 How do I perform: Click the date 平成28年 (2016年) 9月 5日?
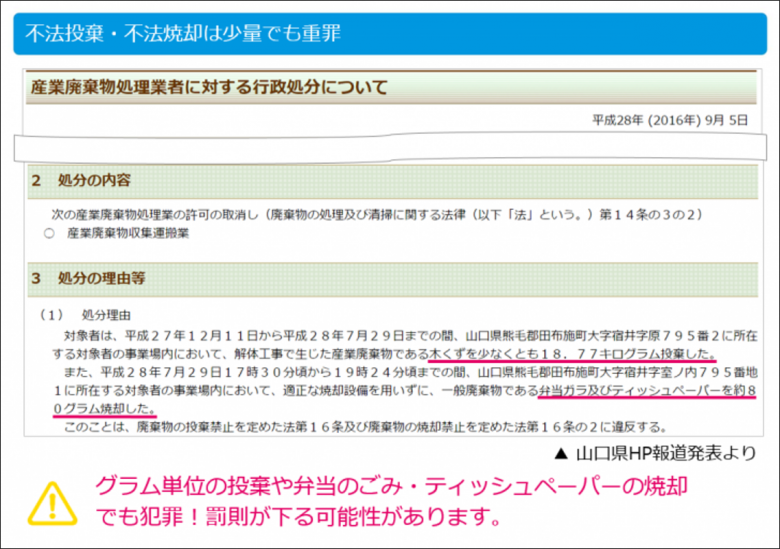[x=670, y=120]
